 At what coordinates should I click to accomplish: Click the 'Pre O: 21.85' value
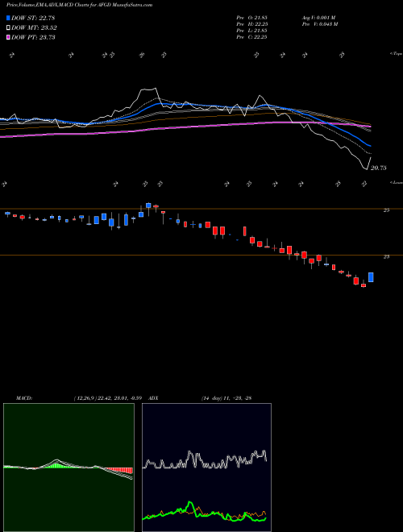(x=251, y=18)
